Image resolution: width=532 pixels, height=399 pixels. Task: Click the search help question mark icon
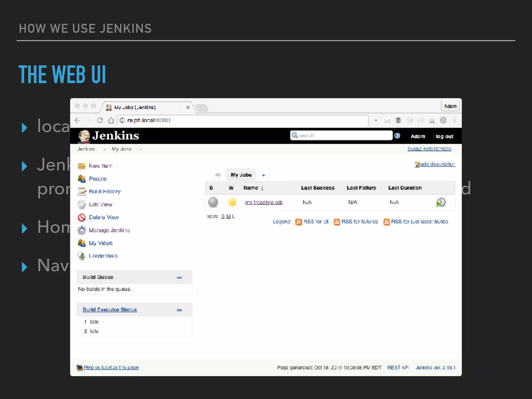pos(397,136)
